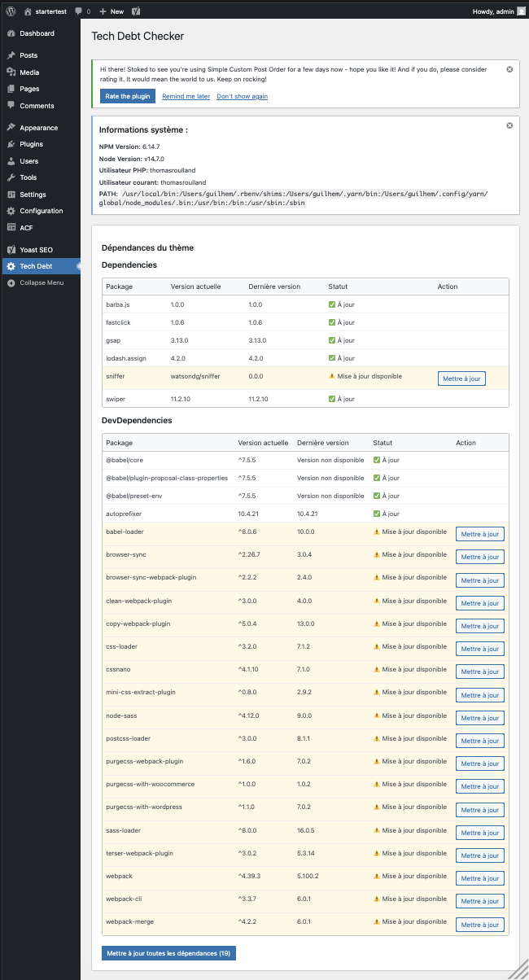Image resolution: width=529 pixels, height=980 pixels.
Task: Update the css-loader package
Action: pos(479,649)
